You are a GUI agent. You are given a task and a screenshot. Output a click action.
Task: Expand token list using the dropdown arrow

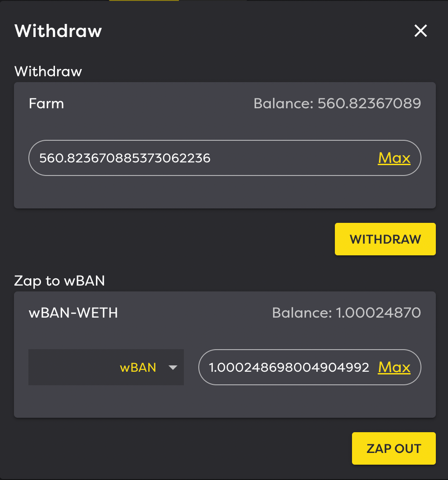[x=173, y=367]
